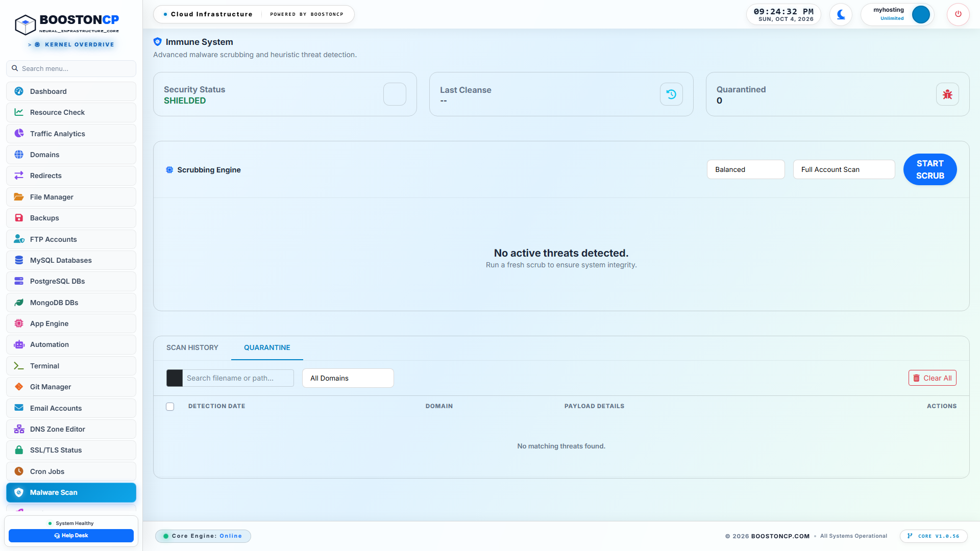
Task: Open Dashboard from the sidebar
Action: pyautogui.click(x=71, y=91)
